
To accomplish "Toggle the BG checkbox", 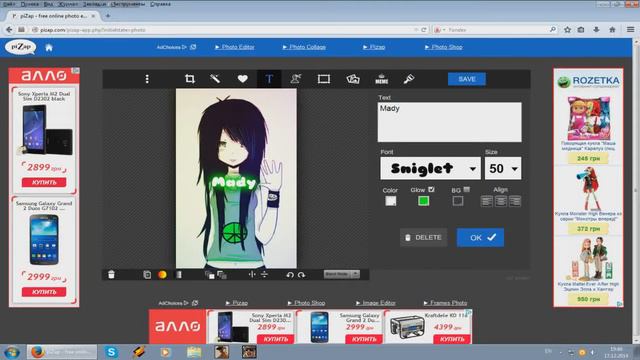I will tap(467, 190).
